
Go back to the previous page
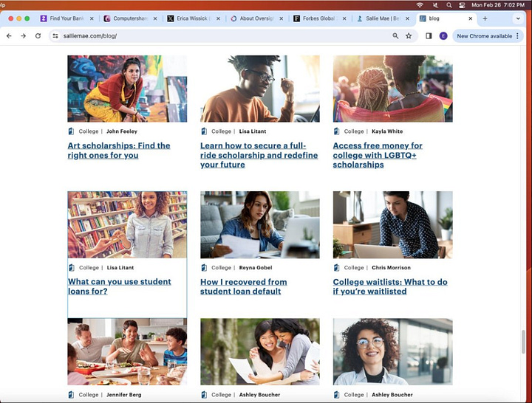click(9, 36)
